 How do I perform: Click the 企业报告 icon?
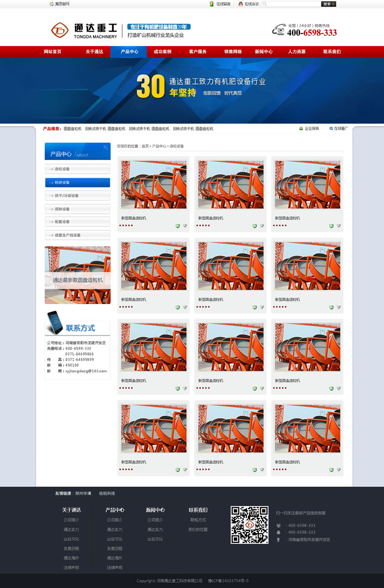[x=301, y=129]
